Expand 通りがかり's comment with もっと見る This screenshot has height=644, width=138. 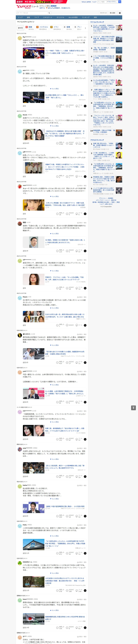tap(54, 345)
